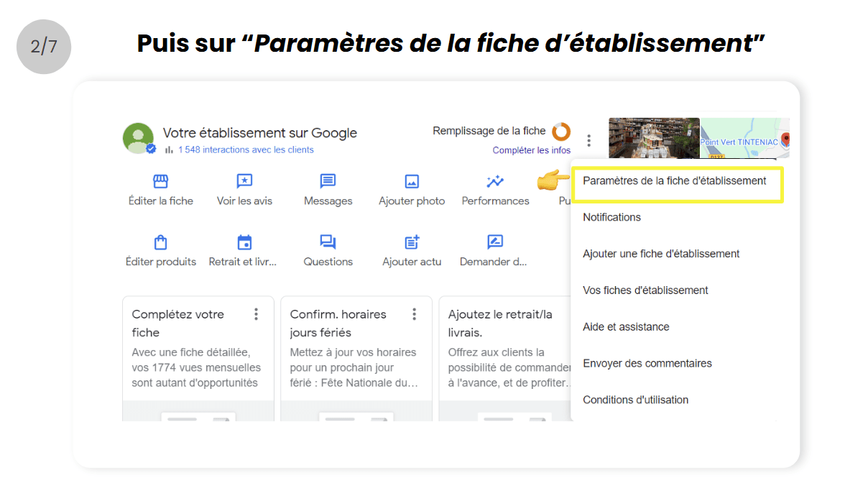Click the business profile avatar

click(x=139, y=139)
